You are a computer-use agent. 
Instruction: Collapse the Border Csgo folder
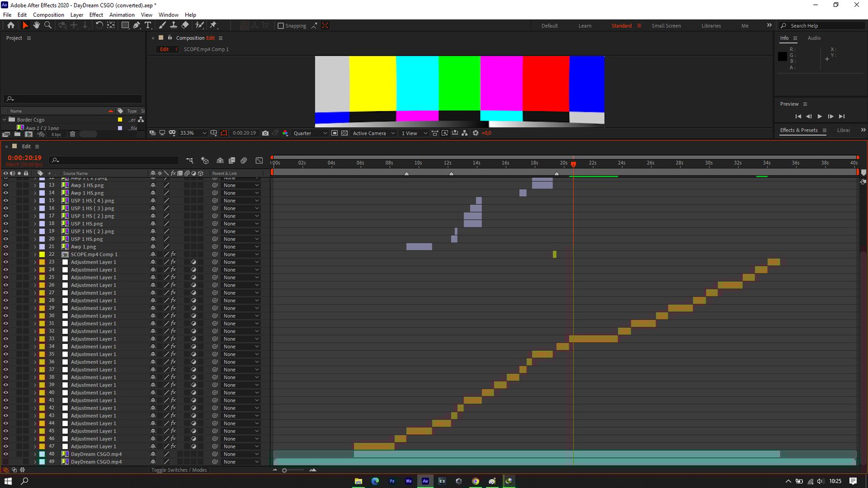(x=5, y=120)
